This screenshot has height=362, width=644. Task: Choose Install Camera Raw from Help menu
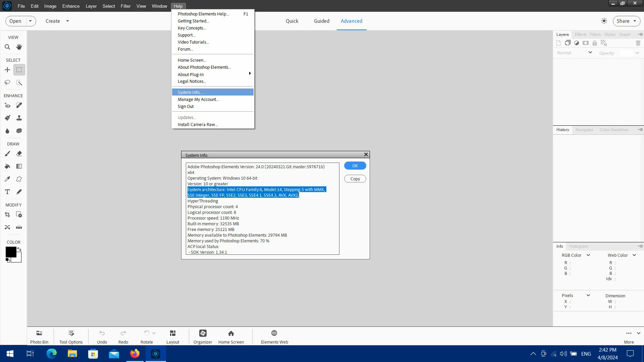tap(198, 124)
